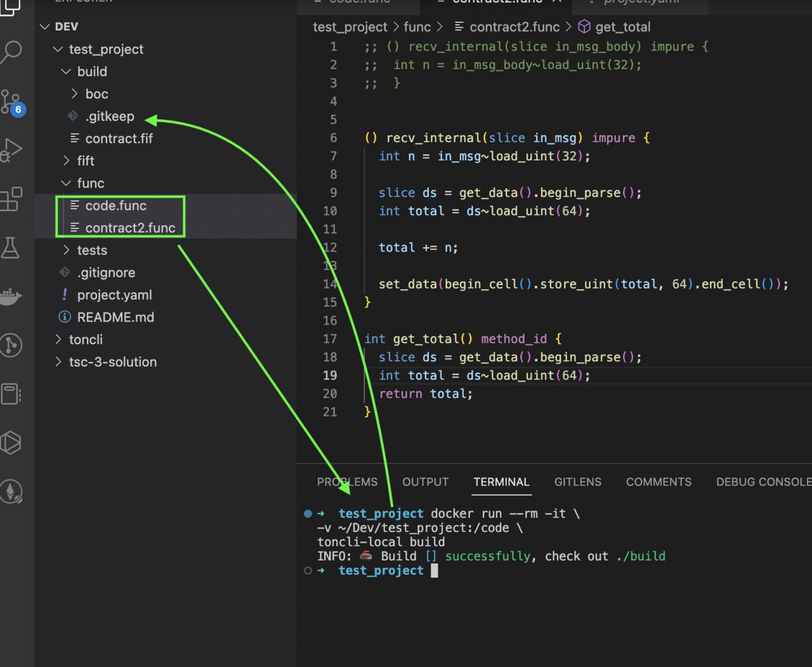This screenshot has width=812, height=667.
Task: Click the contract2.func file icon in explorer
Action: click(x=74, y=228)
